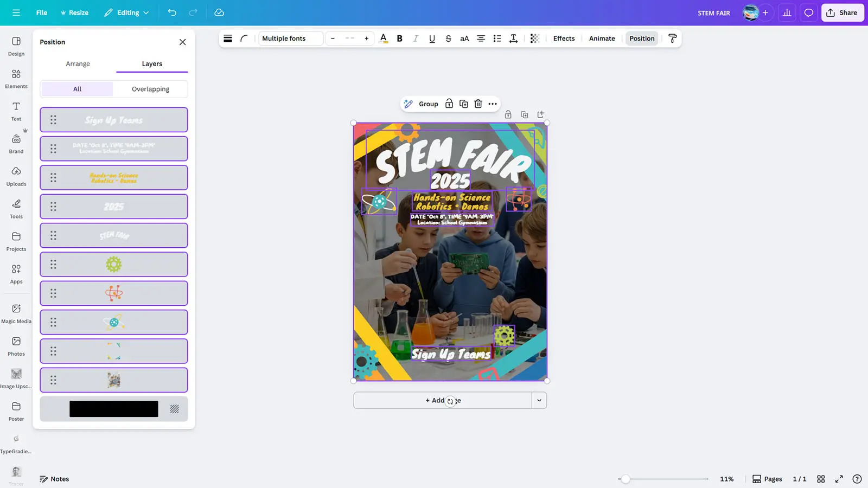
Task: Toggle underline formatting
Action: (x=432, y=38)
